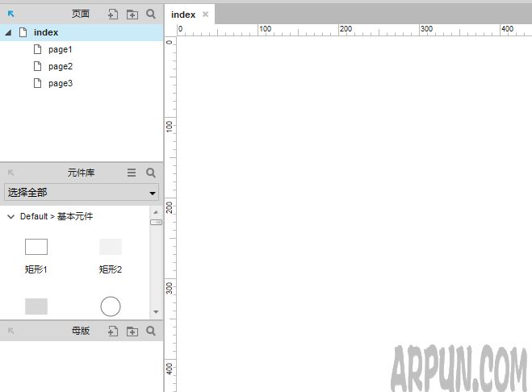Add a new master in Masters panel
The width and height of the screenshot is (532, 392).
[113, 331]
